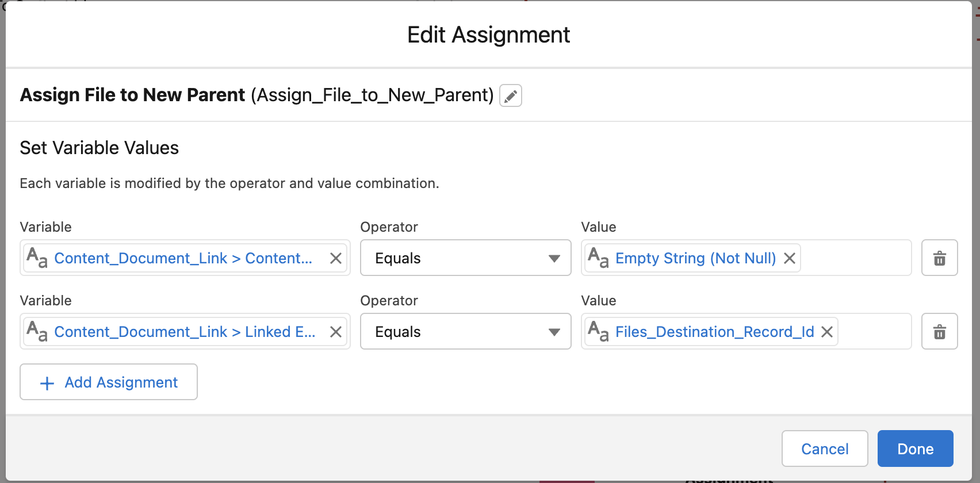The width and height of the screenshot is (980, 483).
Task: Remove the Files_Destination_Record_Id value
Action: pyautogui.click(x=827, y=332)
